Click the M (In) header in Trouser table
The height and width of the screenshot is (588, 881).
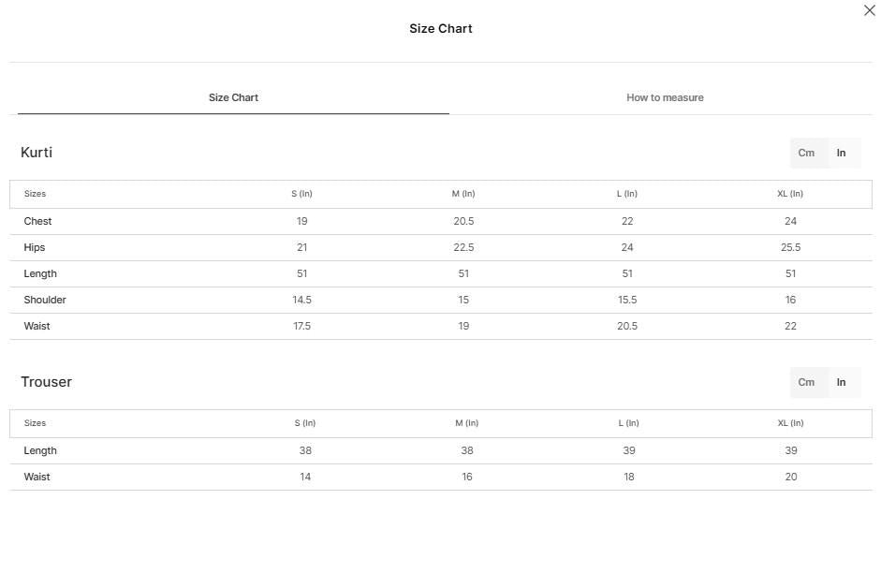(467, 422)
